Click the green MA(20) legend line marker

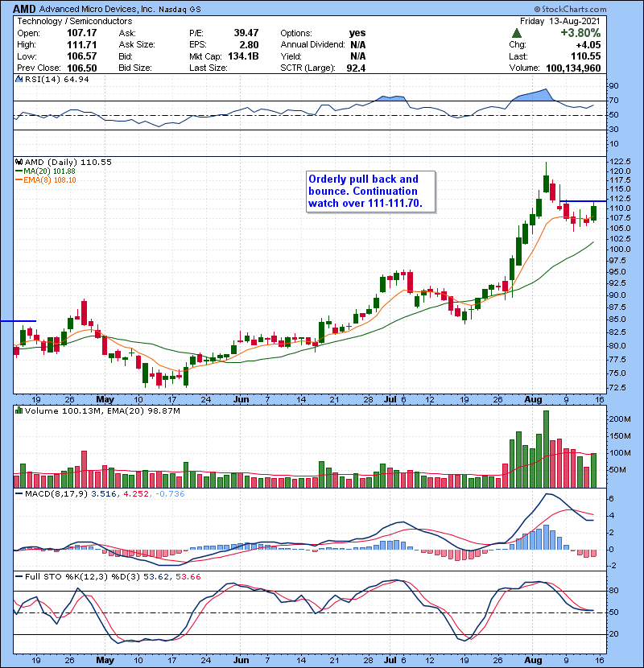19,171
